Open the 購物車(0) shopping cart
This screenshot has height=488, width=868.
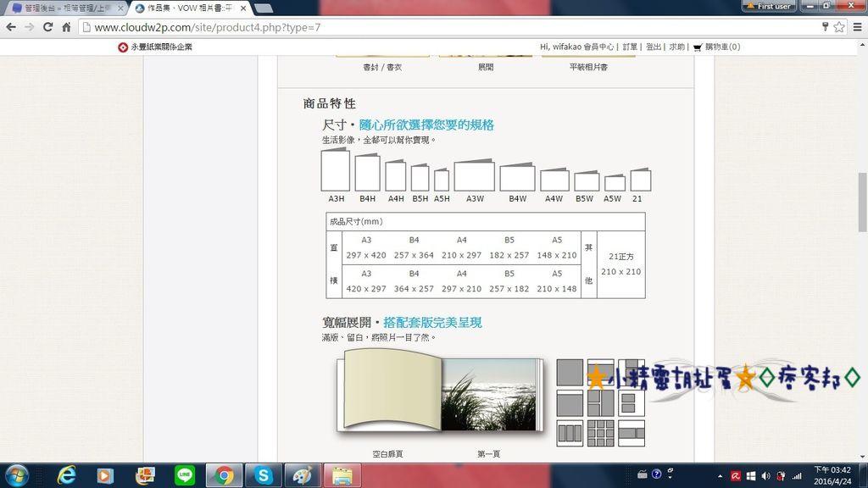[722, 47]
